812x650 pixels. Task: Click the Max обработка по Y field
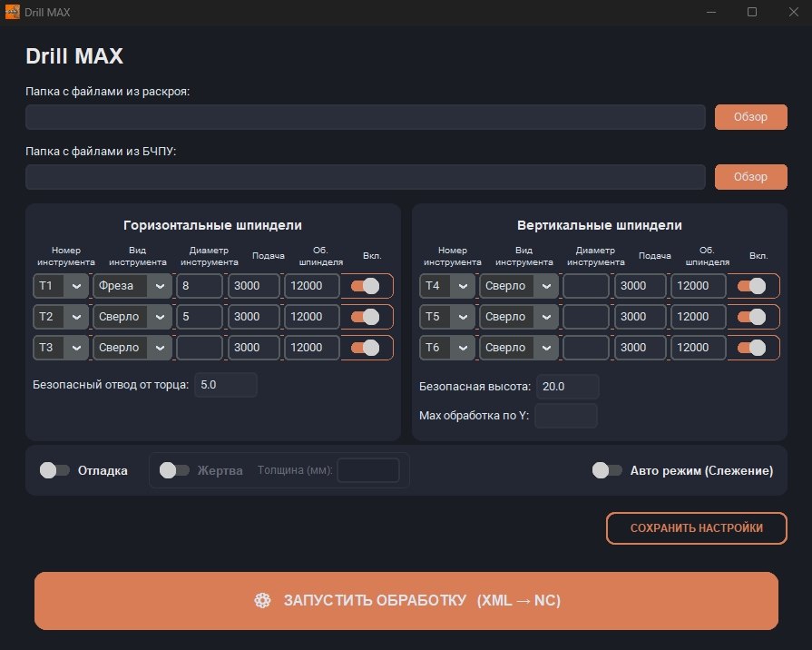pos(566,416)
